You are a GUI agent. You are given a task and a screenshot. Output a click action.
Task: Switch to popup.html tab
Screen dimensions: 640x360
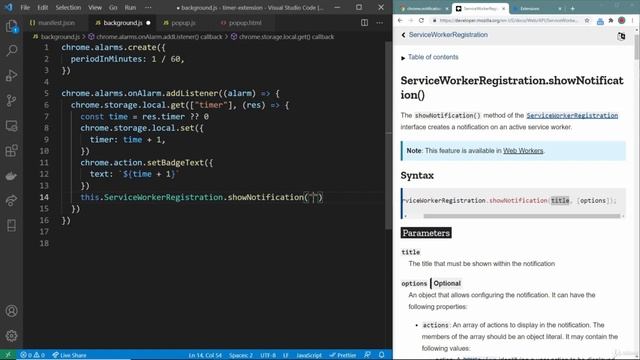coord(245,23)
